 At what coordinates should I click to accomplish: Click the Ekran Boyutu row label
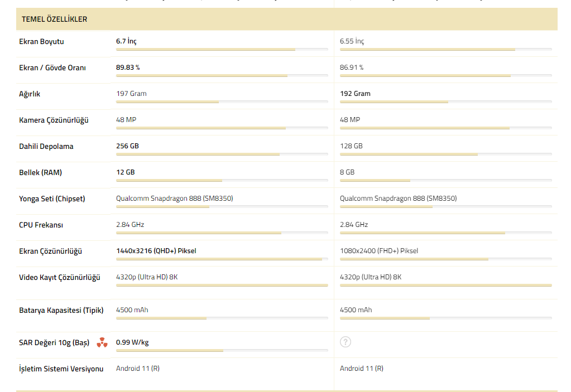tap(41, 41)
